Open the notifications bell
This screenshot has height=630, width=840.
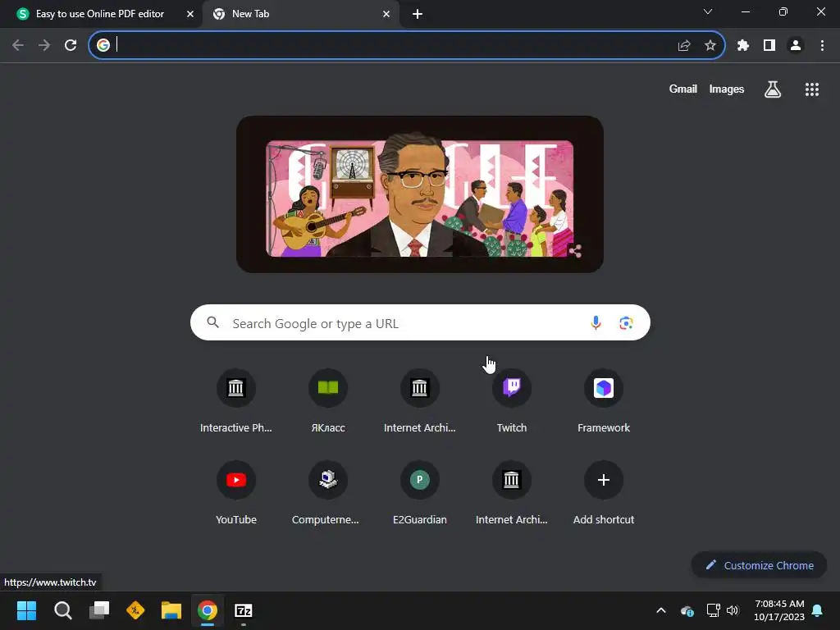[x=818, y=610]
